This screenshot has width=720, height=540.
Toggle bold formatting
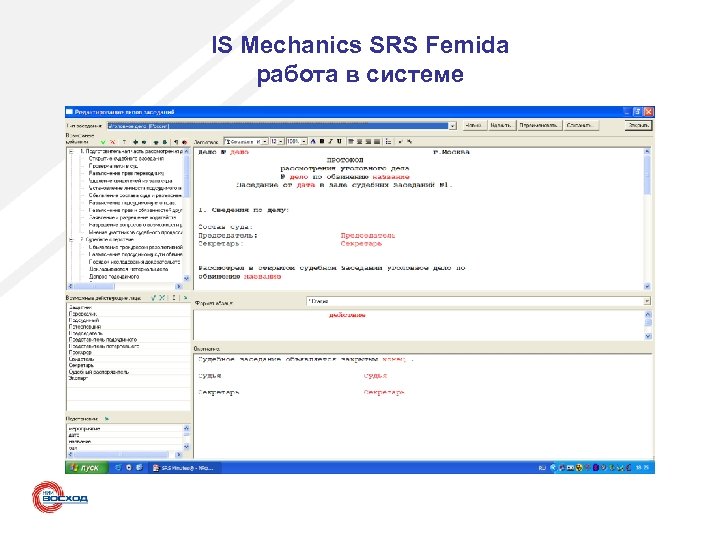click(x=322, y=141)
